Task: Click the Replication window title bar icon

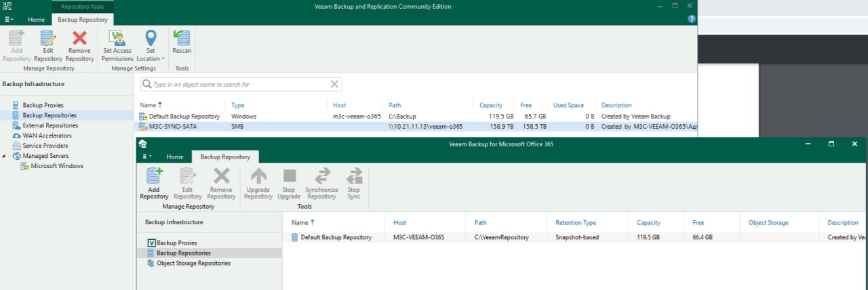Action: (7, 6)
